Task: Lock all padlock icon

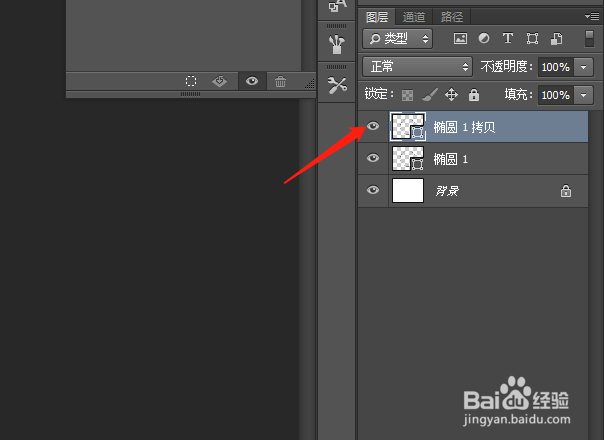Action: pyautogui.click(x=474, y=94)
